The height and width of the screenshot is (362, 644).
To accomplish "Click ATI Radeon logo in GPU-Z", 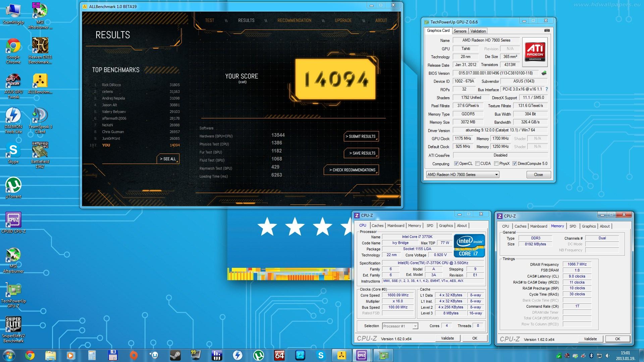I will click(x=535, y=52).
